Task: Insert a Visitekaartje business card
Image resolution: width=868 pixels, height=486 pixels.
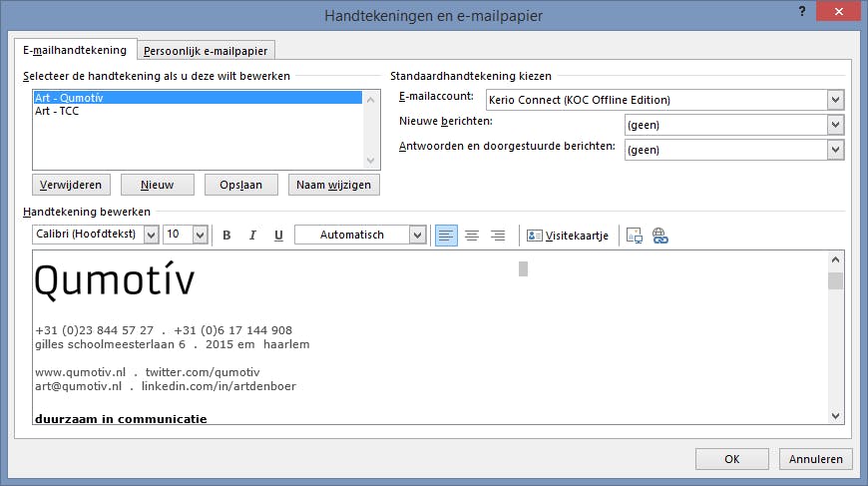Action: [x=568, y=236]
